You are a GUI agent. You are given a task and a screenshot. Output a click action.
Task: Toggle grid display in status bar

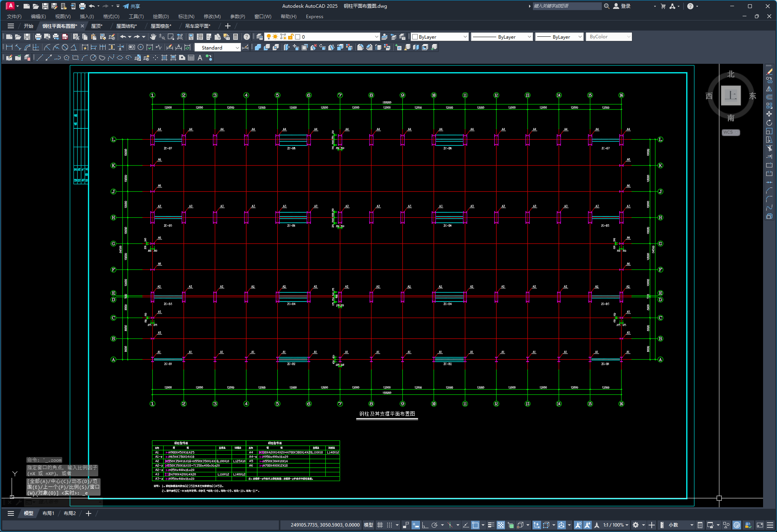click(x=380, y=525)
